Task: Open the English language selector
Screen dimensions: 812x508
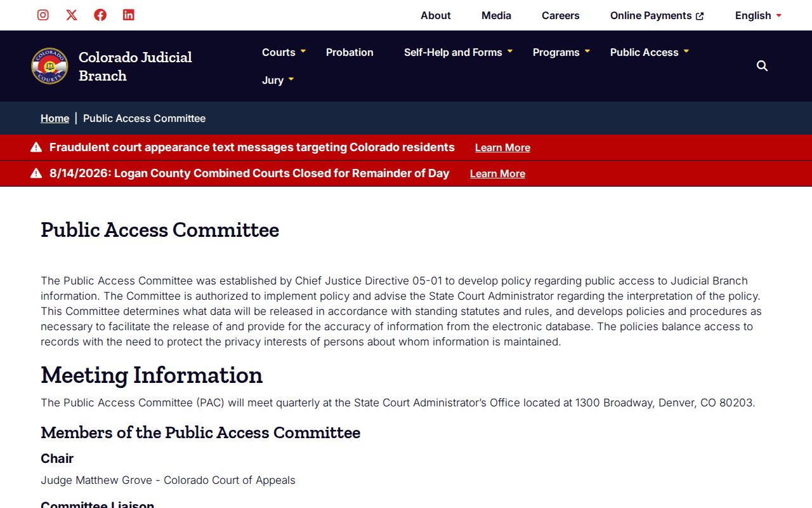Action: tap(758, 15)
